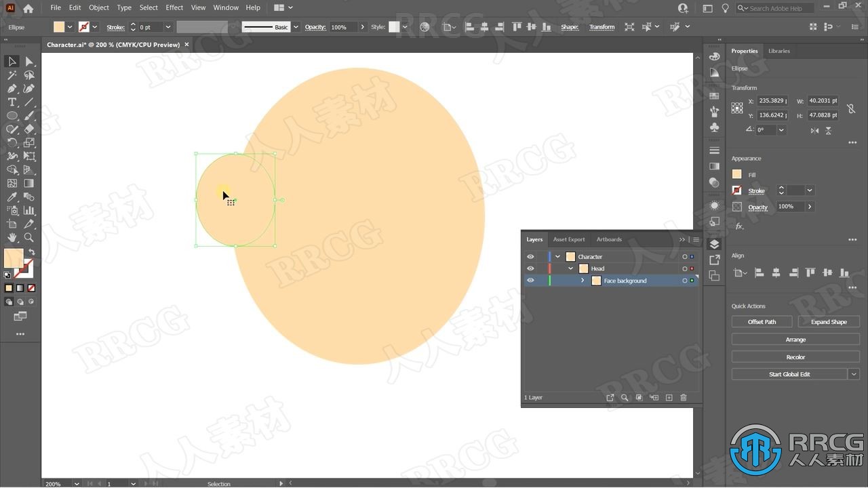The width and height of the screenshot is (868, 488).
Task: Expand the Face background sublayer
Action: [x=583, y=281]
